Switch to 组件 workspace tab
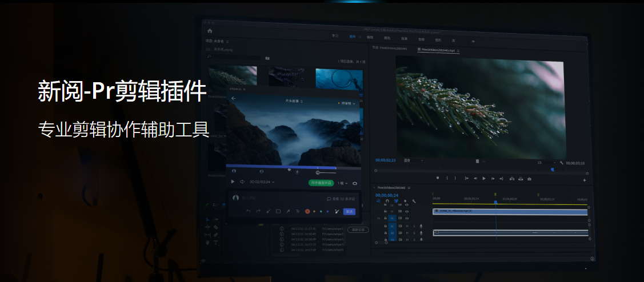The image size is (644, 282). tap(353, 37)
